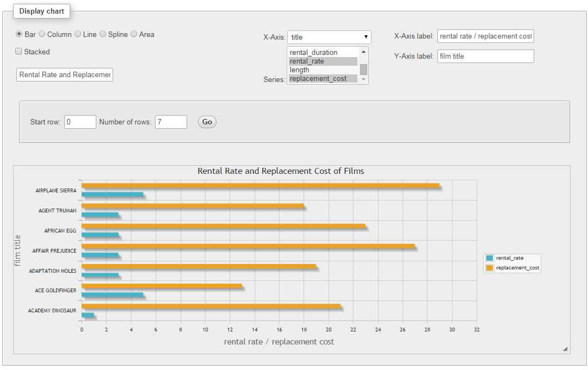
Task: Click the Start row input box
Action: tap(80, 122)
